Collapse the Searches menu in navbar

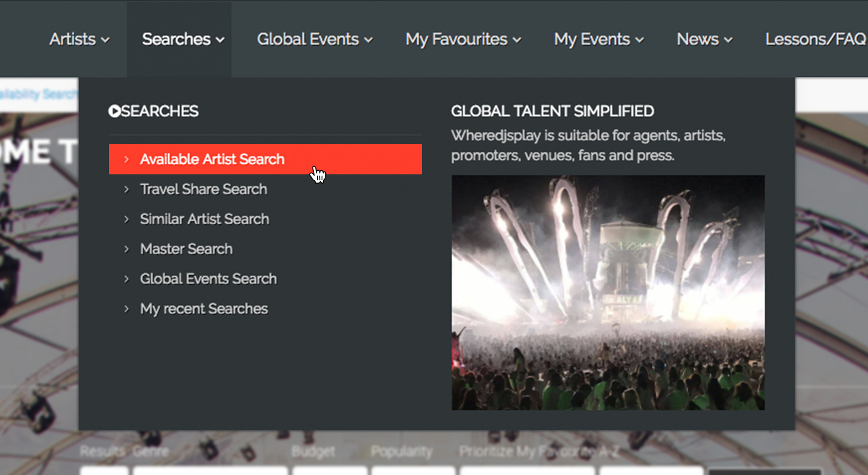click(x=183, y=39)
